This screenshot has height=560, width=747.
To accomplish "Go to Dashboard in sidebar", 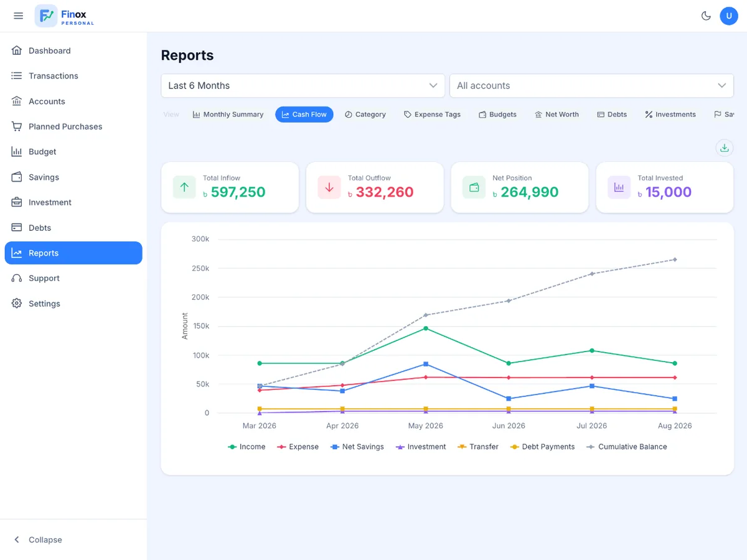I will [73, 50].
